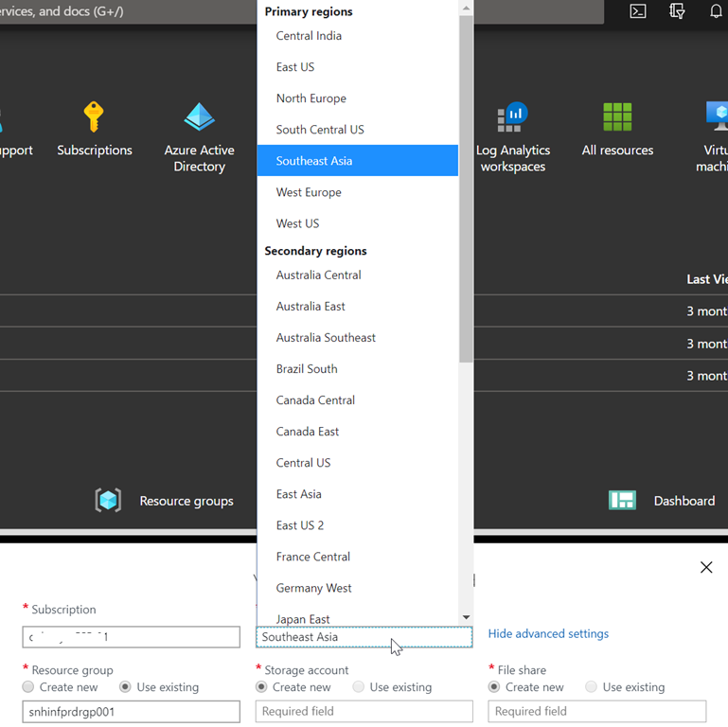728x727 pixels.
Task: Open Log Analytics workspaces icon
Action: pos(512,116)
